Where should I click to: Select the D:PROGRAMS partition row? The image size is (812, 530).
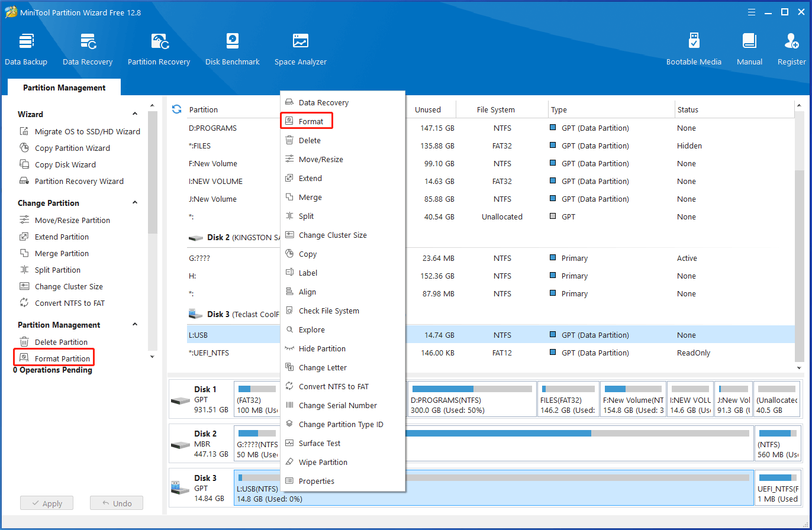click(491, 128)
